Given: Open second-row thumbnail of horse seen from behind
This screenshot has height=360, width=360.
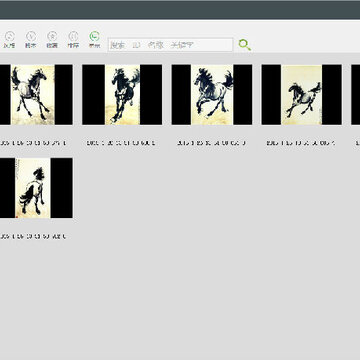Looking at the screenshot, I should coord(36,188).
